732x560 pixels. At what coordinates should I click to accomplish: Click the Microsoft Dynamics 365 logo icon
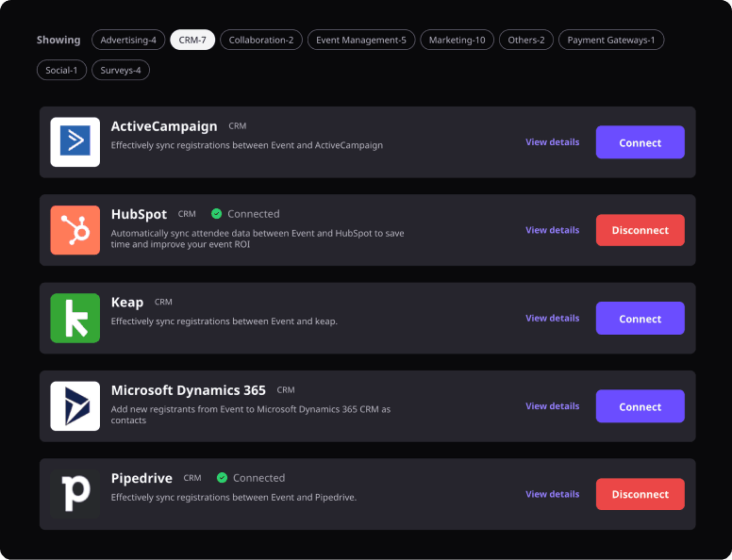[75, 406]
